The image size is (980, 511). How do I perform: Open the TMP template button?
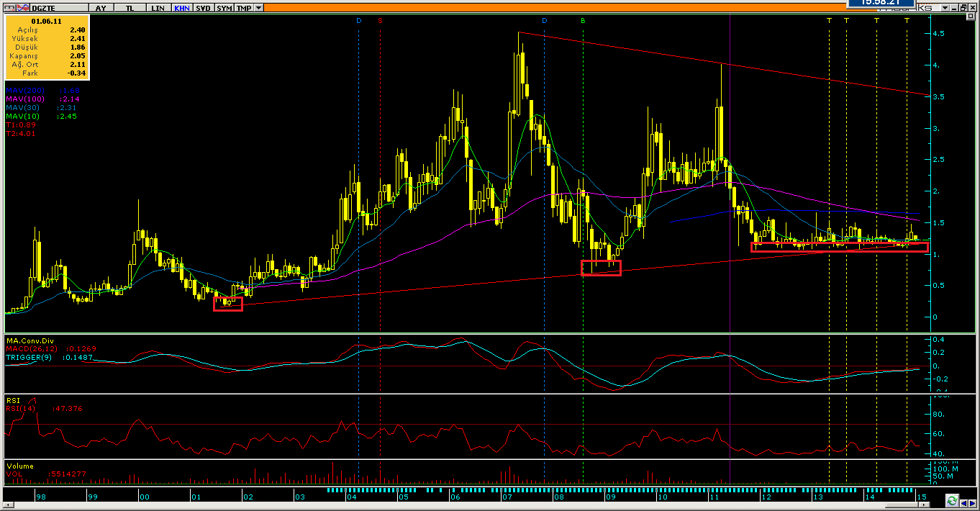244,8
